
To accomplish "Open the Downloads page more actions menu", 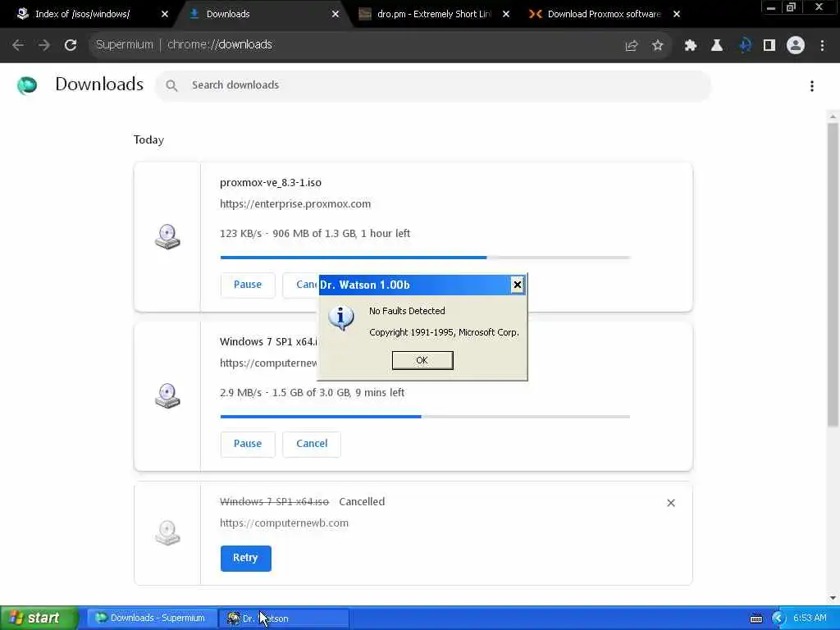I will click(x=812, y=85).
